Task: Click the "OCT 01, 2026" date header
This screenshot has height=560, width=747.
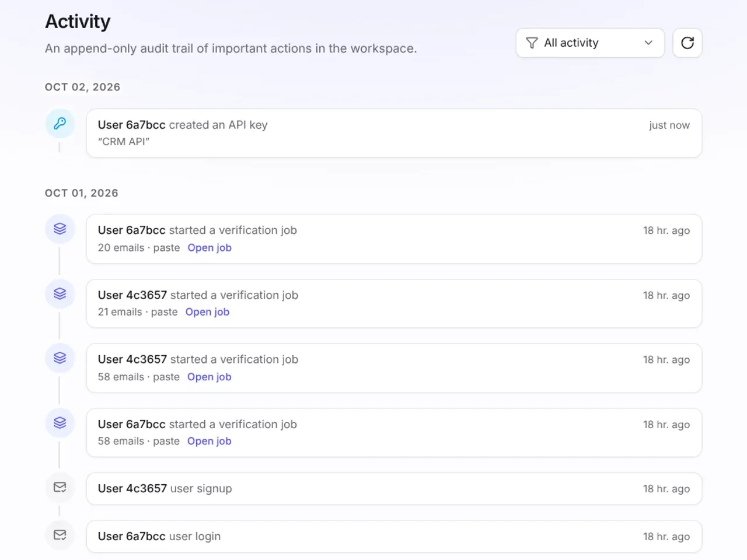Action: (x=82, y=193)
